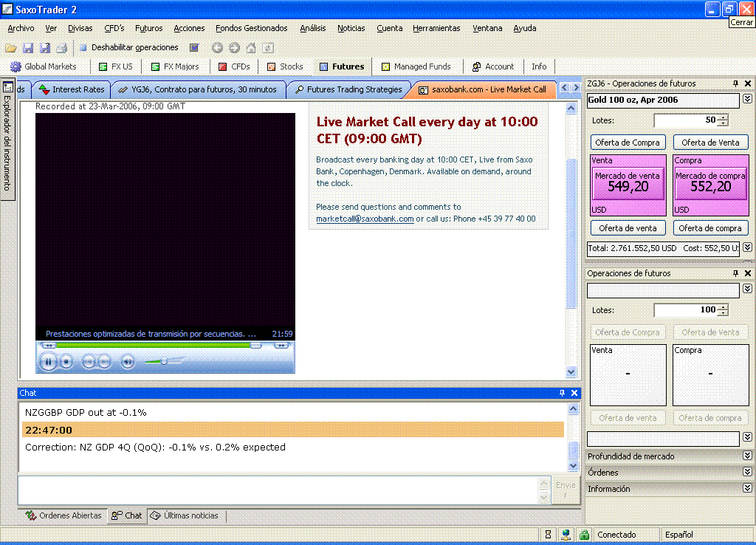Click the Lotes 50 spinner arrows

coord(722,120)
